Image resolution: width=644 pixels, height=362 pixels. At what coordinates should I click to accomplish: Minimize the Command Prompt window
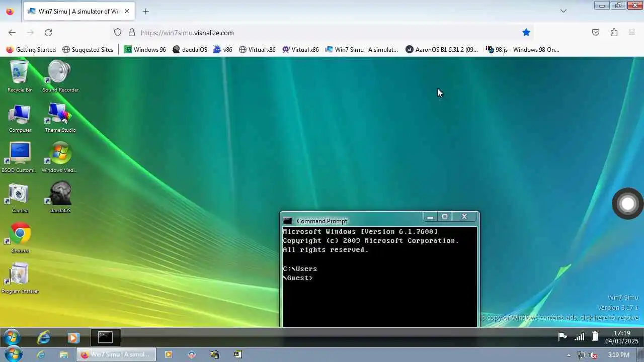[x=430, y=217]
